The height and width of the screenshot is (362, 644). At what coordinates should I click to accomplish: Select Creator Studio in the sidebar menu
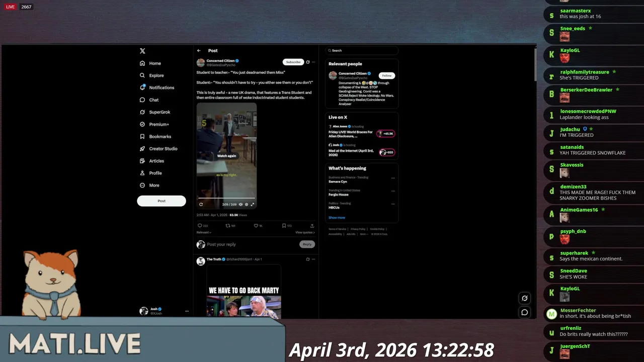(x=163, y=149)
